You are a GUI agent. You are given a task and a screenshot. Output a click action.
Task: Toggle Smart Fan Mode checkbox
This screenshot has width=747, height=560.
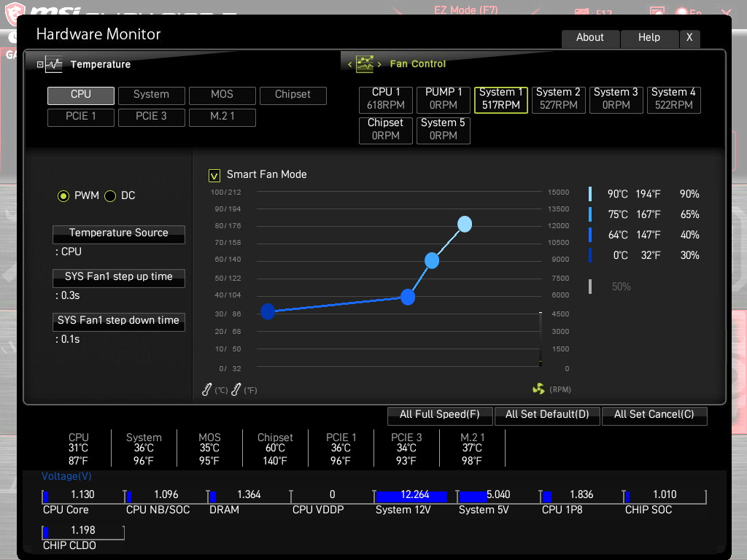tap(214, 176)
